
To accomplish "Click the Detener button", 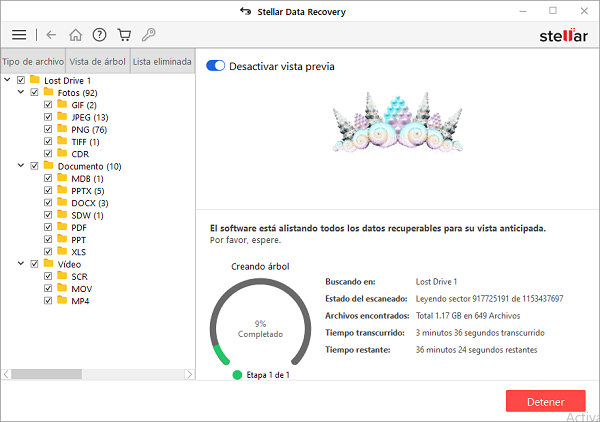I will pos(546,401).
